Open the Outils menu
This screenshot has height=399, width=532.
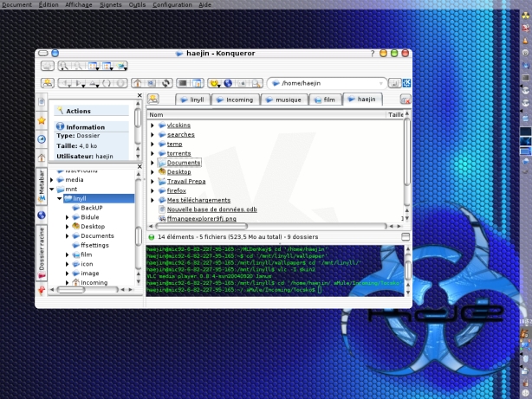[137, 4]
